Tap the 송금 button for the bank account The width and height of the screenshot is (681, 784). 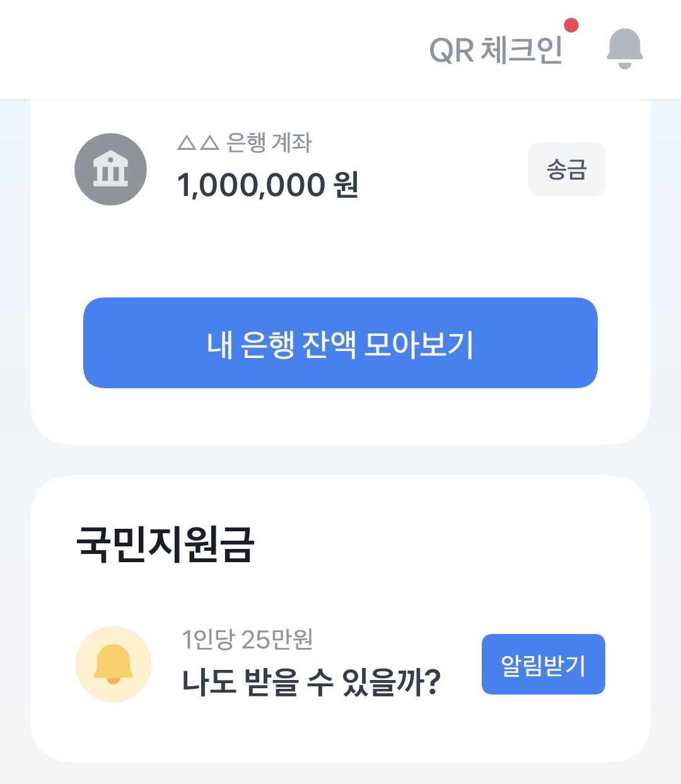pyautogui.click(x=567, y=169)
